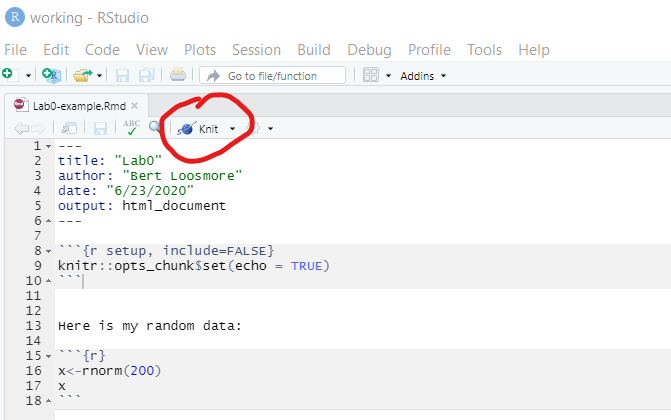Open the panes layout dropdown arrow
671x420 pixels.
click(x=389, y=76)
